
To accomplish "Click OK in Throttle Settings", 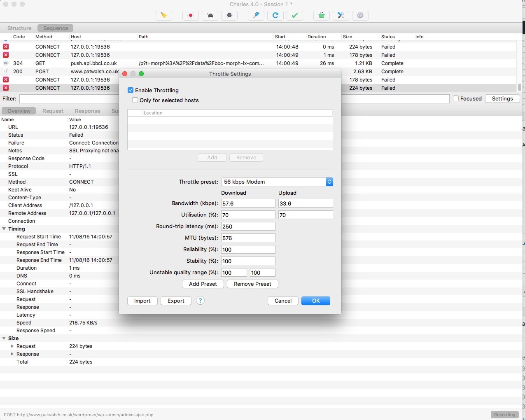I will pos(316,301).
